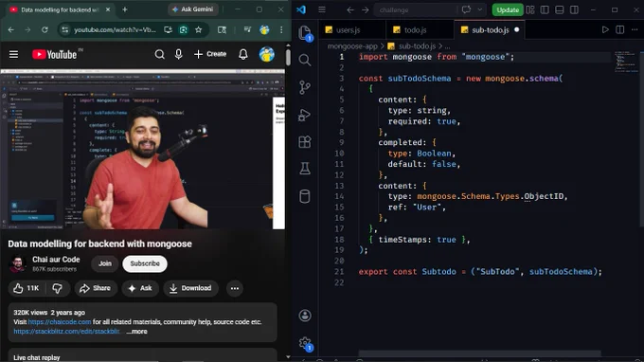Run the code with editor play button
The height and width of the screenshot is (362, 644).
click(x=605, y=30)
